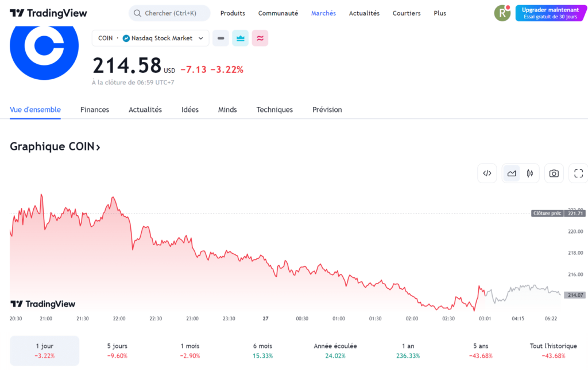Select the 1 an time period
The image size is (588, 372).
(408, 350)
